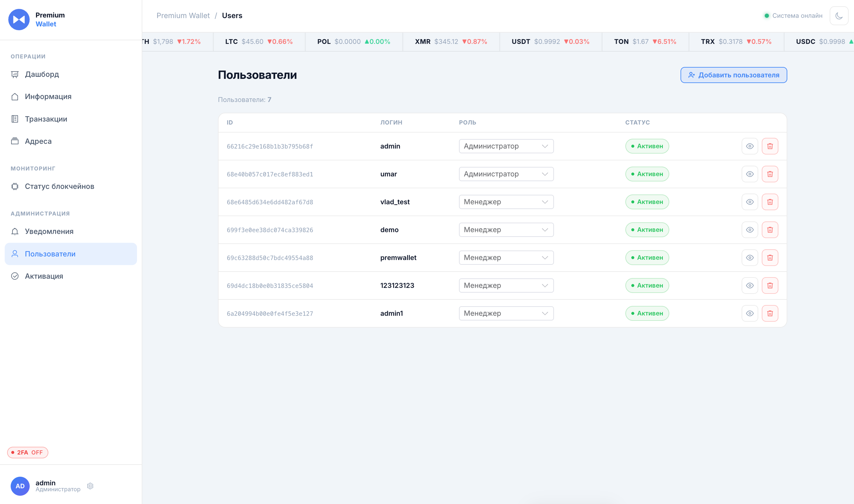Toggle dark mode moon icon
The image size is (854, 504).
[x=839, y=16]
